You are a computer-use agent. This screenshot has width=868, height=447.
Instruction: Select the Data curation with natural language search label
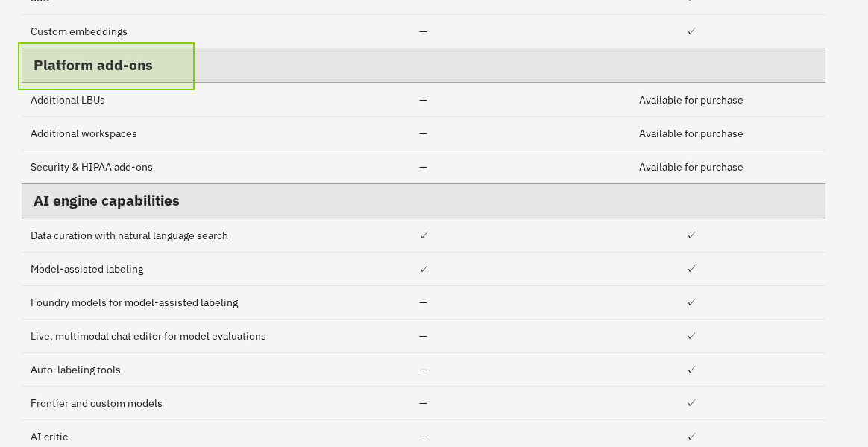pyautogui.click(x=129, y=235)
